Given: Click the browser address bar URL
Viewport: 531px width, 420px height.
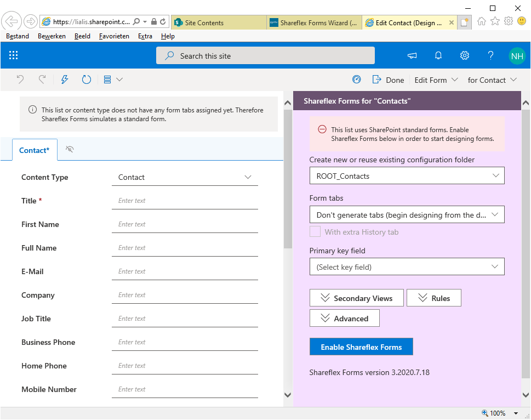Looking at the screenshot, I should click(x=91, y=22).
